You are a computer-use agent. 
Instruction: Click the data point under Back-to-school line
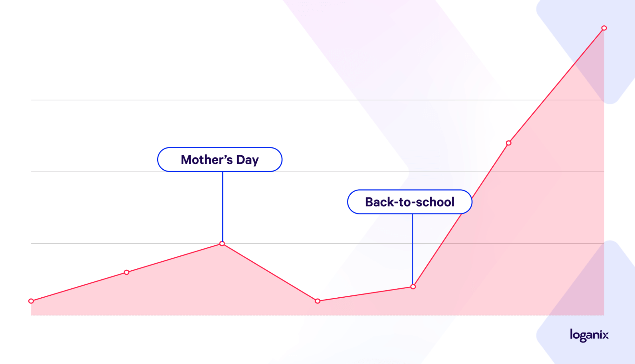413,286
